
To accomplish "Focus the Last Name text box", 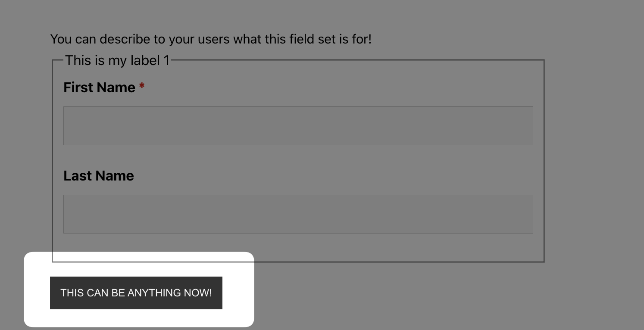I will pos(298,214).
